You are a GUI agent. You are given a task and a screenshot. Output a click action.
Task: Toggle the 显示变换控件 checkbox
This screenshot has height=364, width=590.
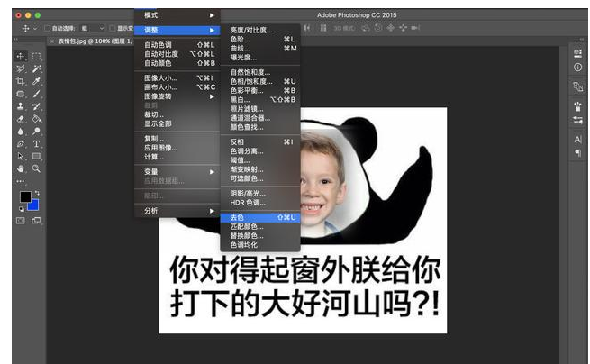tap(112, 28)
